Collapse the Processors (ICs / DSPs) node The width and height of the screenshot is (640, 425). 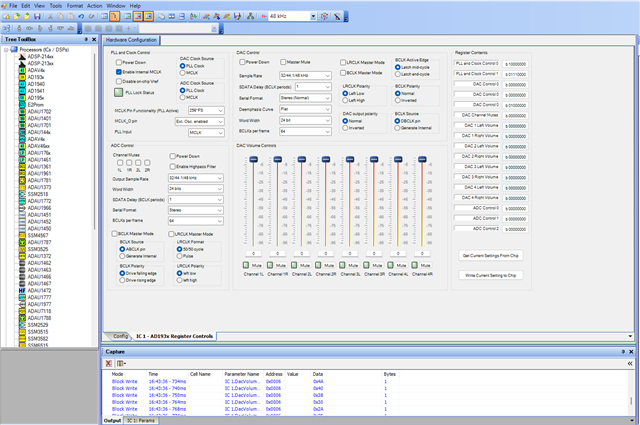[6, 49]
